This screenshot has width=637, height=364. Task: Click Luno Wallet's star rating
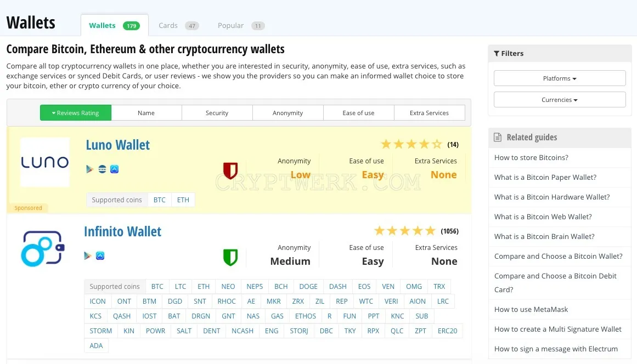pos(411,145)
